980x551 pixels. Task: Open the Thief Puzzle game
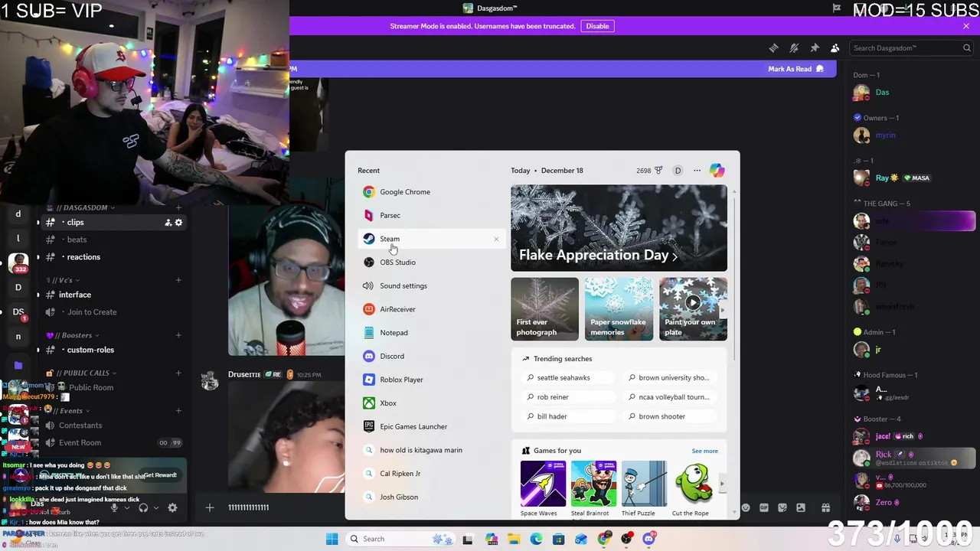pyautogui.click(x=644, y=488)
